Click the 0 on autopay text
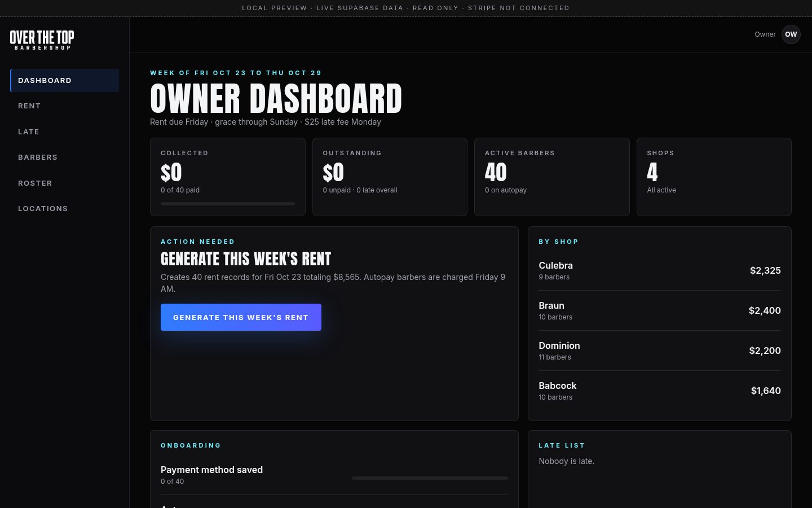 point(506,190)
